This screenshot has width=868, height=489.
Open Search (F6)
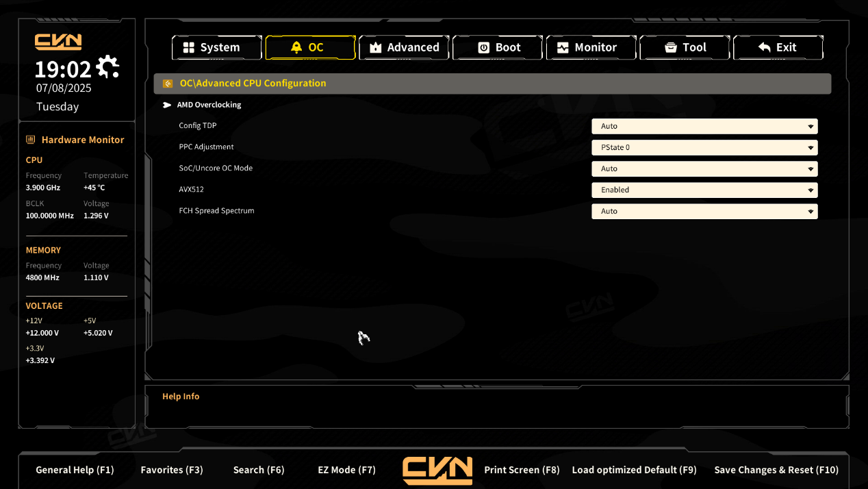[x=259, y=470]
